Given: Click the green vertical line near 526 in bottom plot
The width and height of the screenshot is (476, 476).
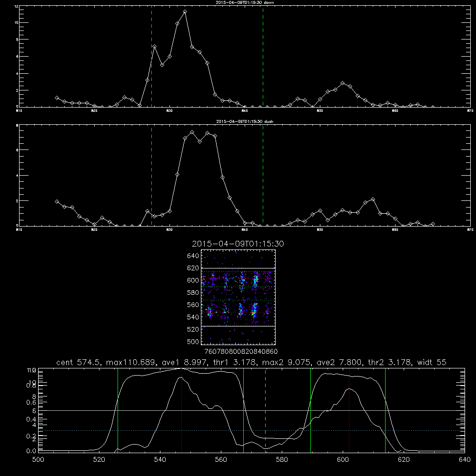Looking at the screenshot, I should click(x=118, y=410).
